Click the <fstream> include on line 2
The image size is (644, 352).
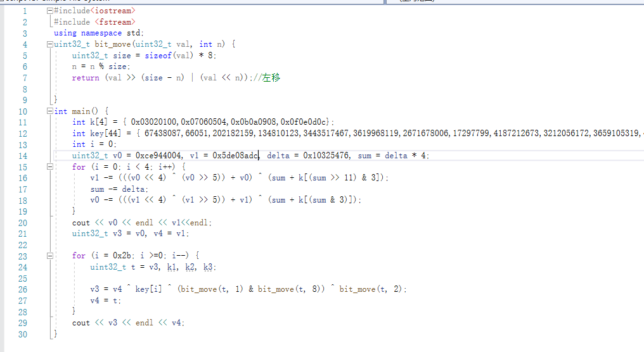pyautogui.click(x=115, y=22)
